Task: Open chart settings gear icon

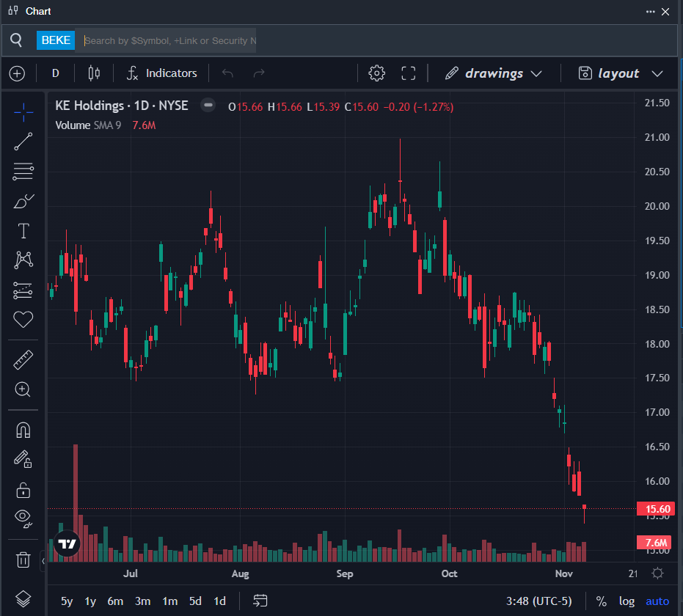Action: click(x=377, y=73)
